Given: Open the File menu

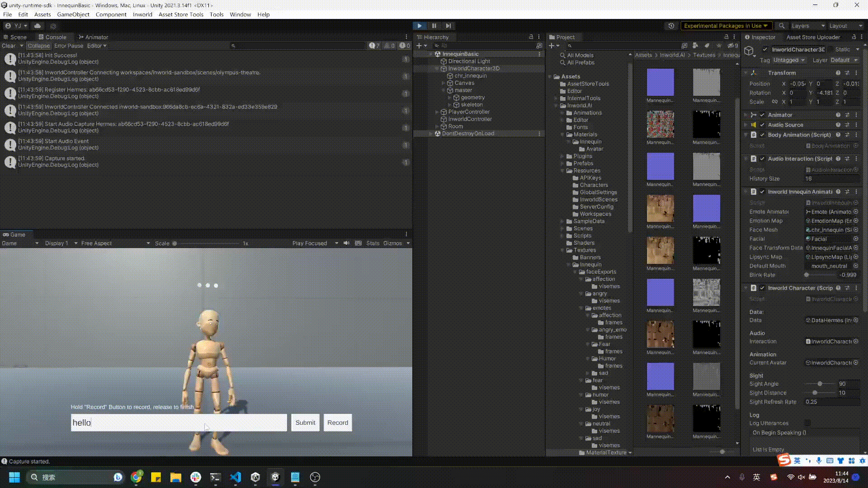Looking at the screenshot, I should [x=8, y=14].
